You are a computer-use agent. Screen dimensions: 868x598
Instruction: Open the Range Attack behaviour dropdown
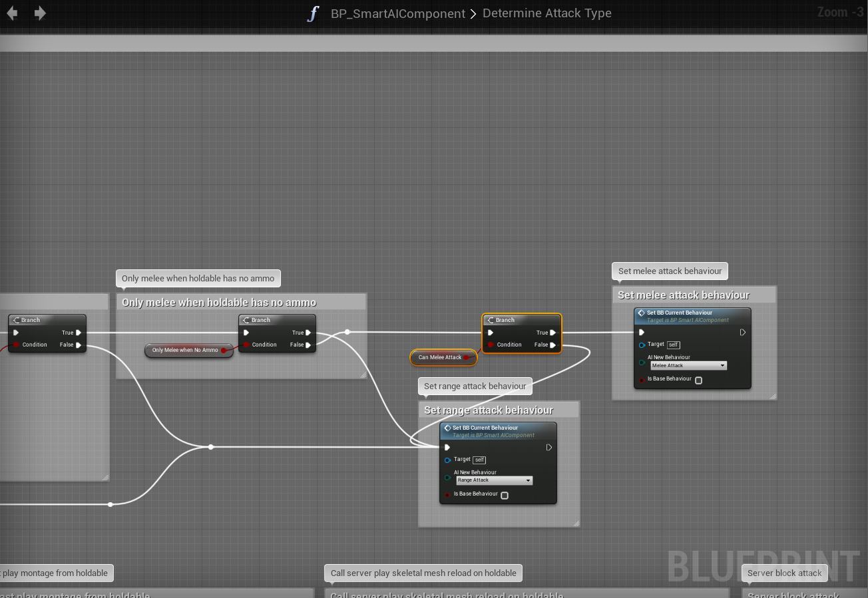tap(494, 480)
